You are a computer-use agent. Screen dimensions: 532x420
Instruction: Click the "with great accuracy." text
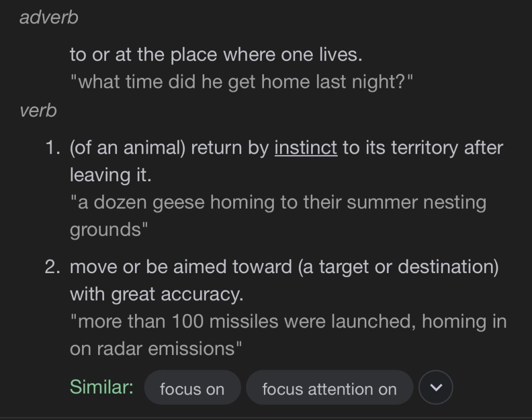click(x=156, y=294)
